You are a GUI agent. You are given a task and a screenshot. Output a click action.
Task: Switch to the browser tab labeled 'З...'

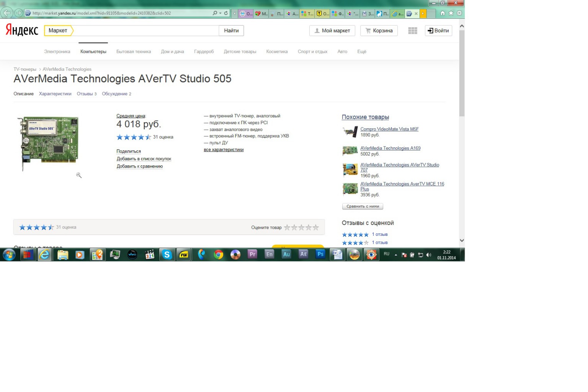pos(368,13)
